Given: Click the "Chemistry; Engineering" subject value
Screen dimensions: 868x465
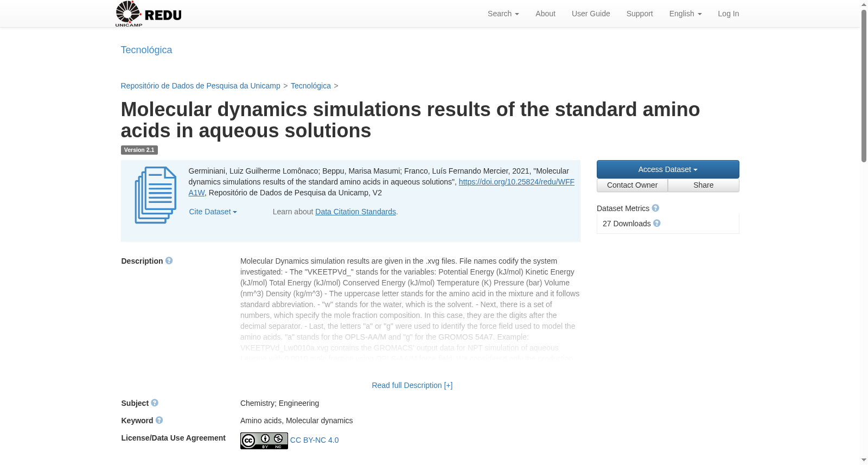Looking at the screenshot, I should (x=280, y=403).
